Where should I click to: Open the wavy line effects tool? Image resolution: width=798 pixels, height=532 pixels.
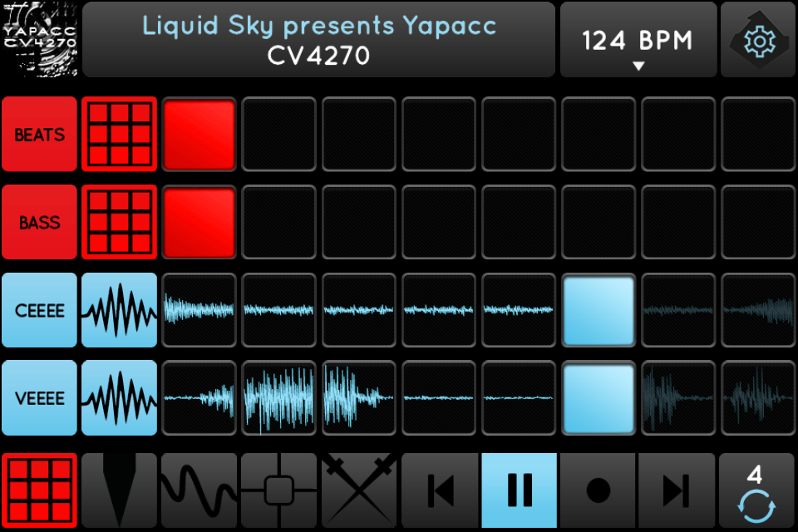click(199, 490)
